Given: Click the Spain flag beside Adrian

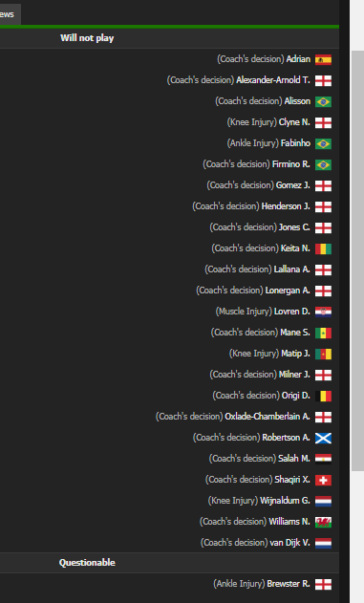Looking at the screenshot, I should (x=323, y=59).
